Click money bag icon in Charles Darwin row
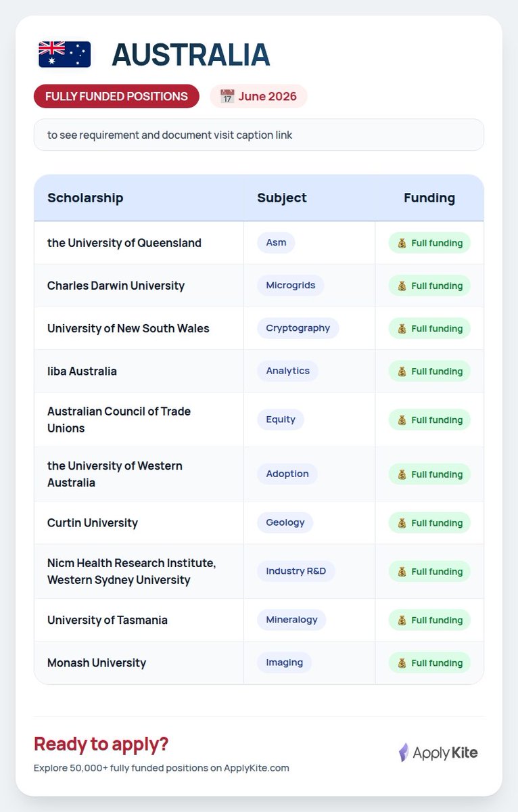Screen dimensions: 518x812 coord(402,286)
